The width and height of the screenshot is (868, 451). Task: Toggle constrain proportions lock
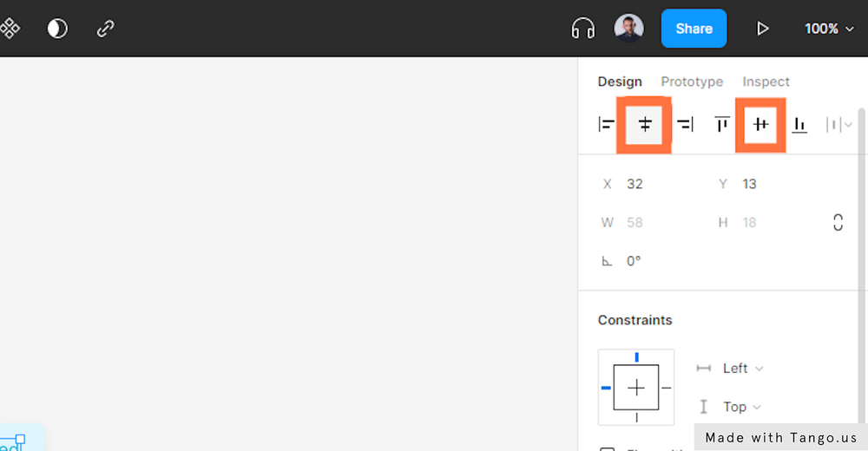[838, 222]
